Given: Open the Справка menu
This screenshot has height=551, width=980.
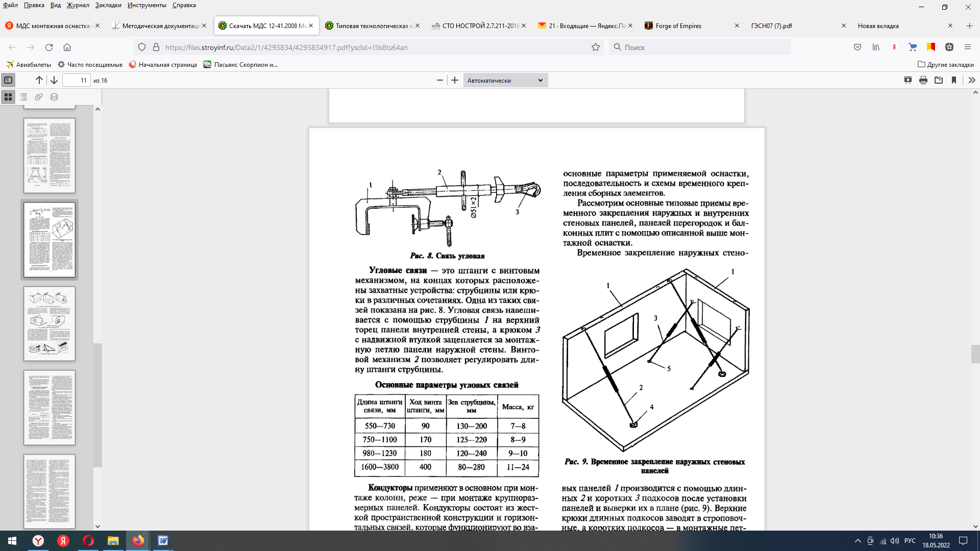Looking at the screenshot, I should point(184,5).
